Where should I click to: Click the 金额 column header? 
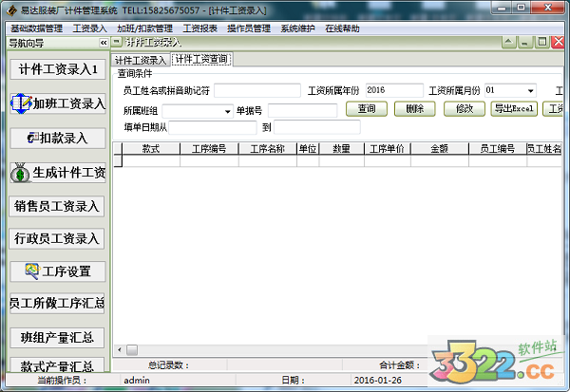pyautogui.click(x=440, y=149)
